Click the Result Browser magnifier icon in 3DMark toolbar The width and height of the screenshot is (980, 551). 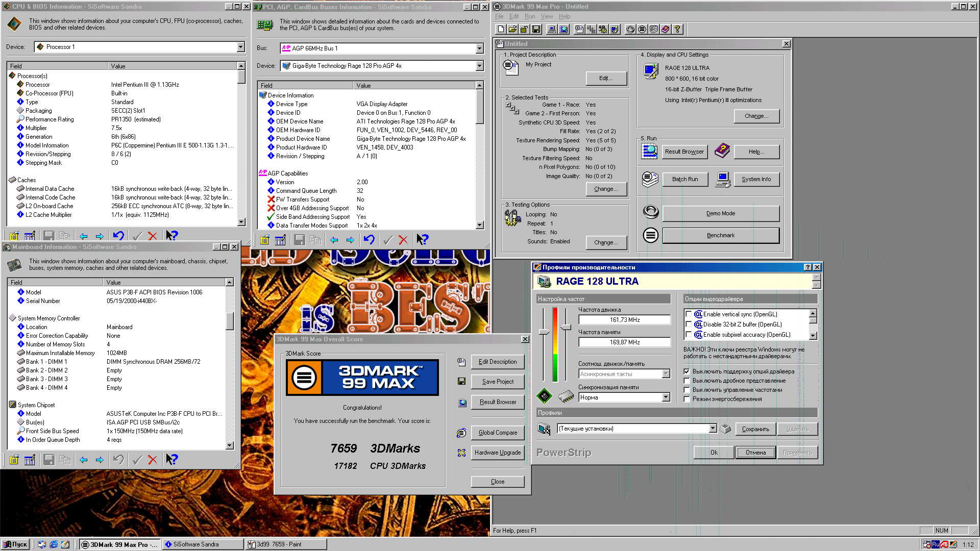pyautogui.click(x=563, y=29)
